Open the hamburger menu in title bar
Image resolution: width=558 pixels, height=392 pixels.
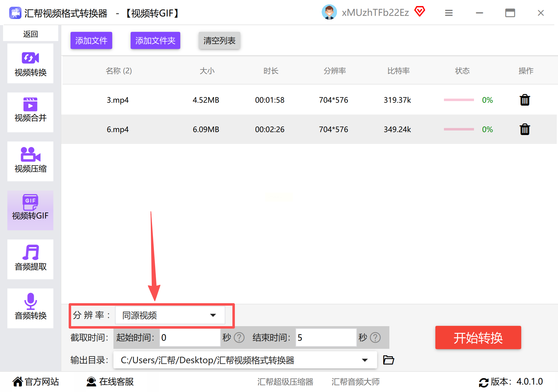449,13
